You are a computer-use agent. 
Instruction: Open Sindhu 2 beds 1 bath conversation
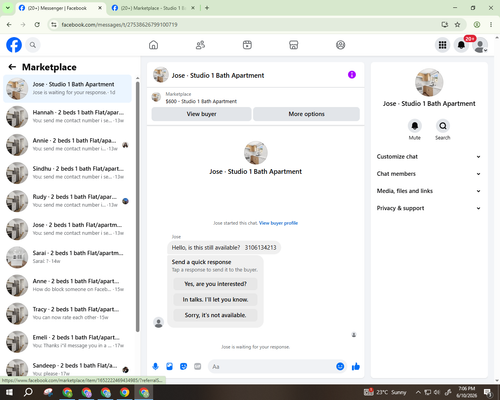(67, 173)
